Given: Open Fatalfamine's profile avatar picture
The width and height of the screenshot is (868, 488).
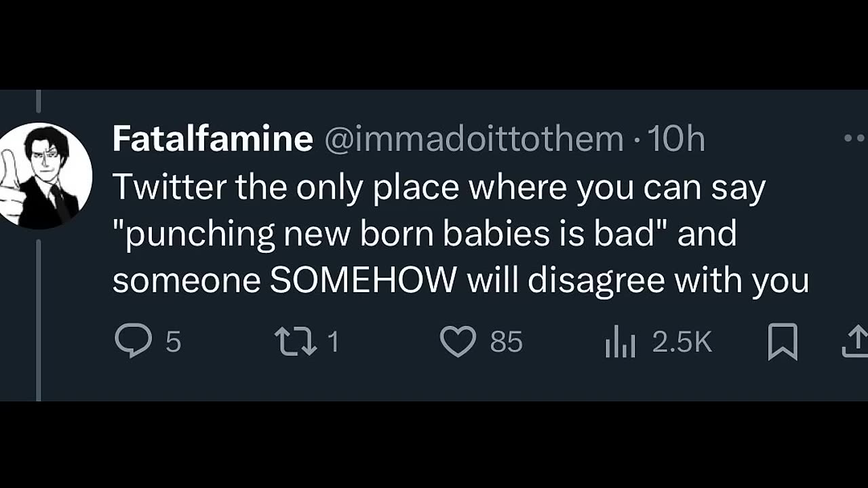Looking at the screenshot, I should (45, 176).
